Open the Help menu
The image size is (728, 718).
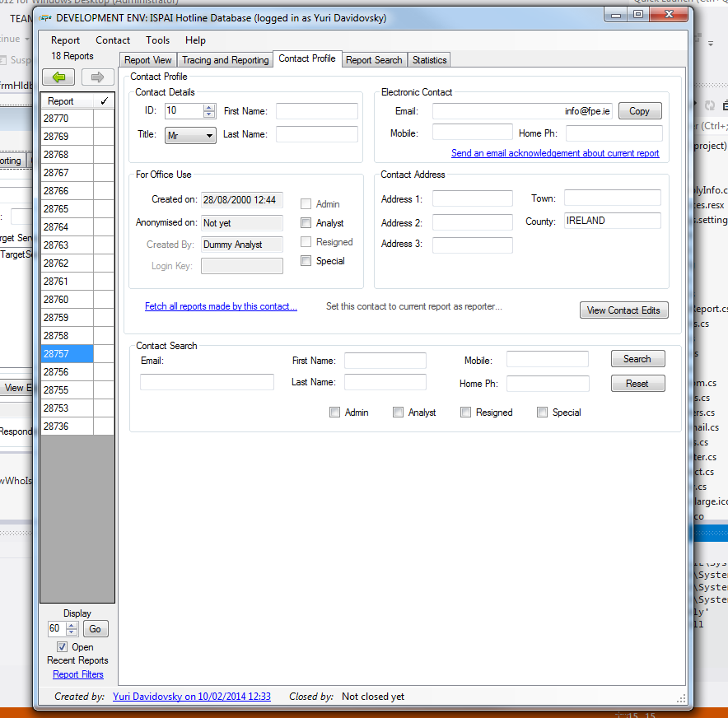coord(195,40)
